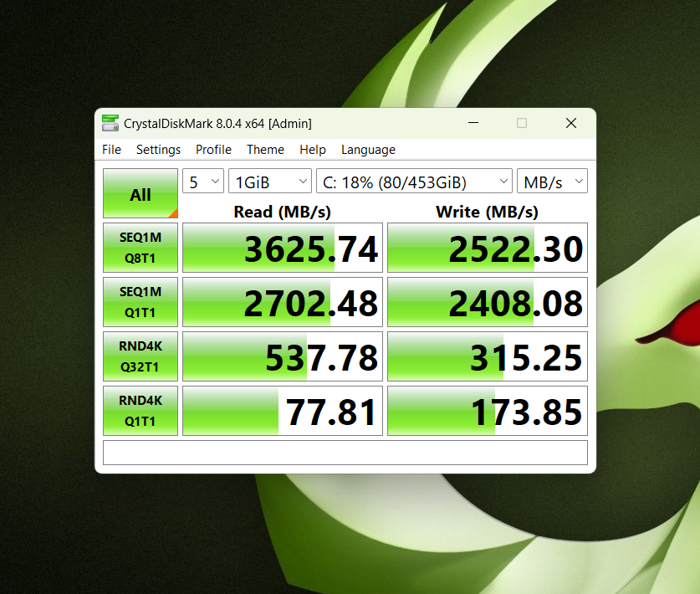Click the 2522.30 write result

[x=488, y=248]
